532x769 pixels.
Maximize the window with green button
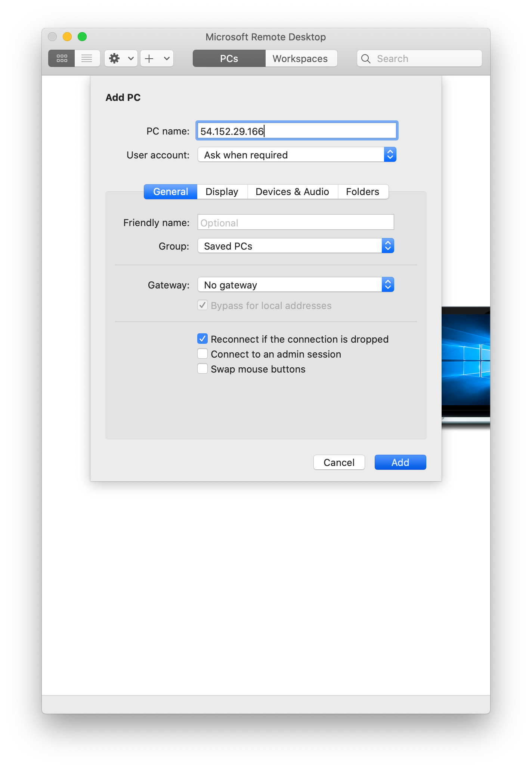pos(82,37)
